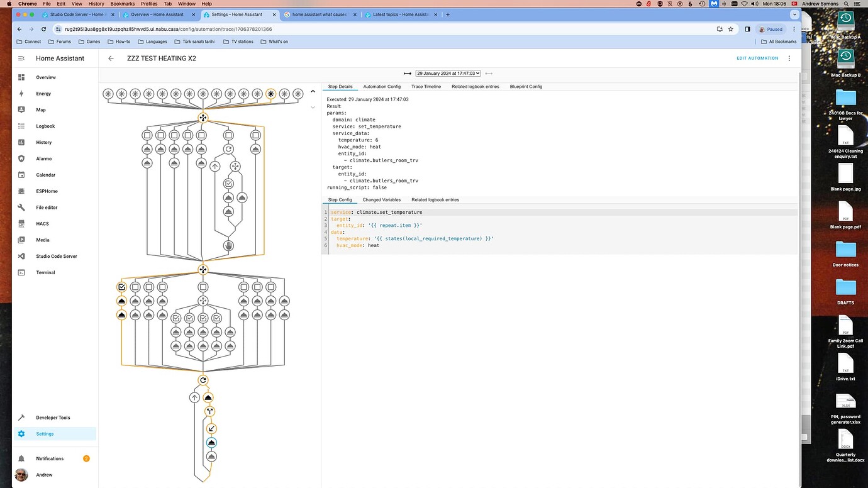The image size is (868, 488).
Task: Open the Changed Variables tab
Action: [x=381, y=199]
